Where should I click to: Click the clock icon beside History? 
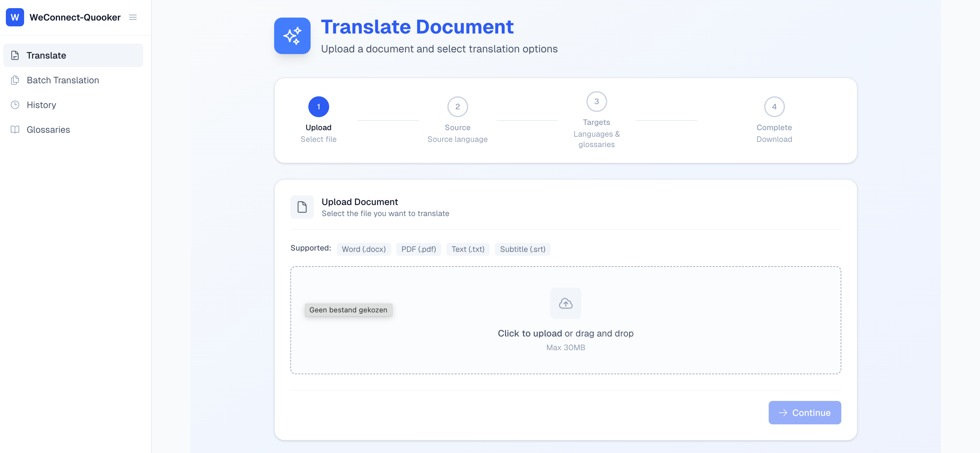15,104
